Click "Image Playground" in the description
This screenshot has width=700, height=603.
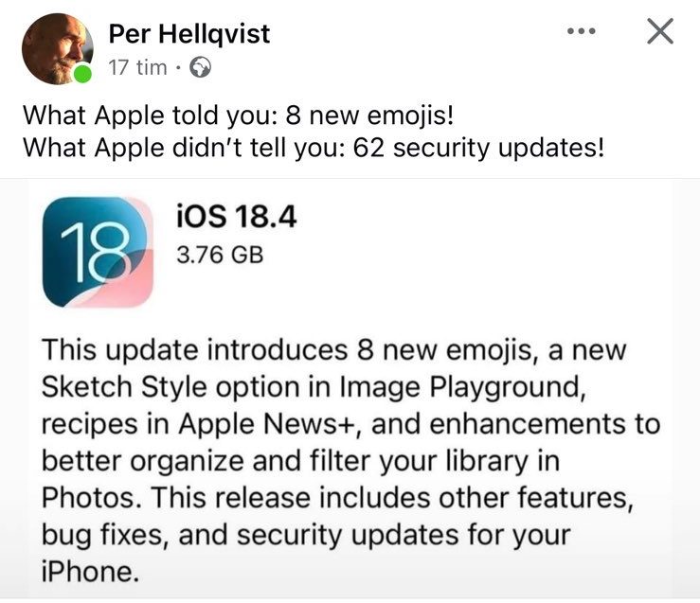(462, 386)
